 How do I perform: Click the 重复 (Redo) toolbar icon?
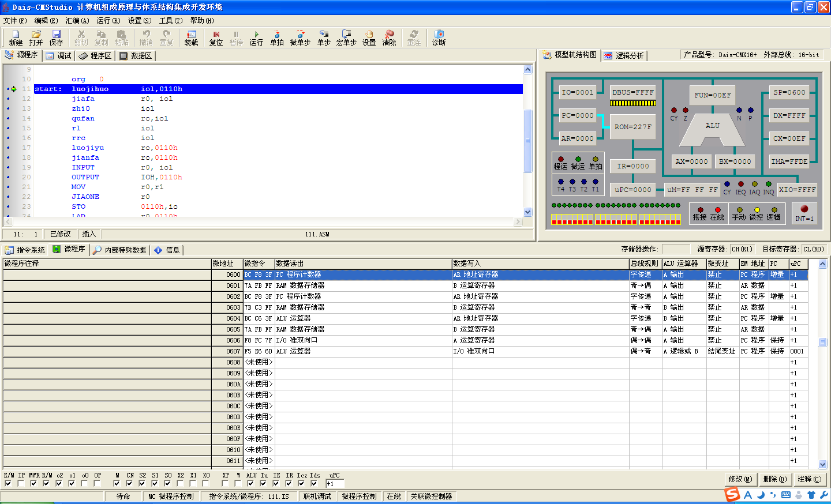[166, 38]
